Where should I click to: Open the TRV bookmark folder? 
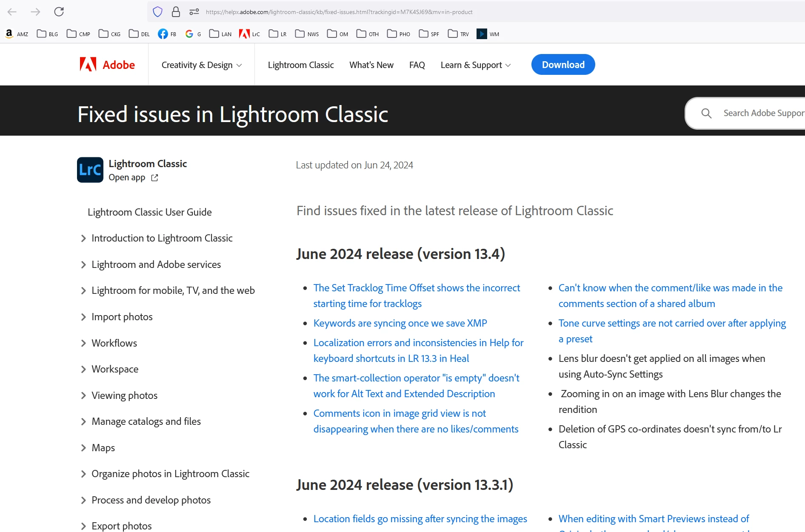tap(458, 34)
